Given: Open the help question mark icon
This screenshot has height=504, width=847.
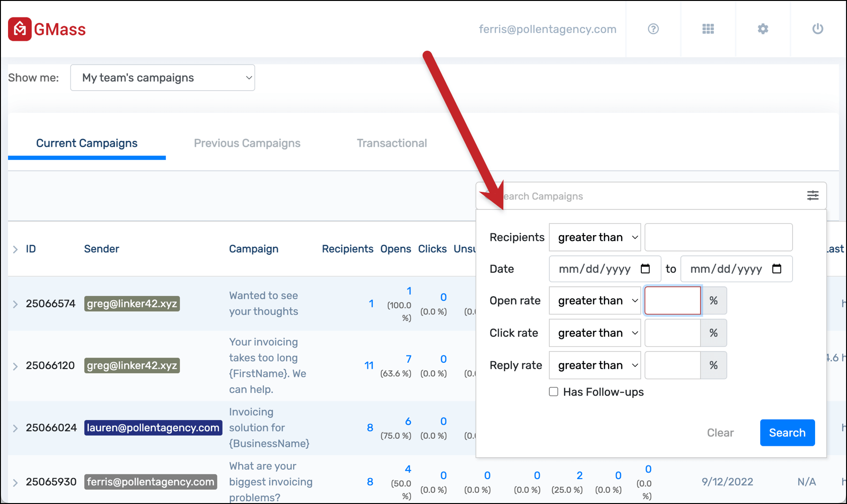Looking at the screenshot, I should (653, 29).
